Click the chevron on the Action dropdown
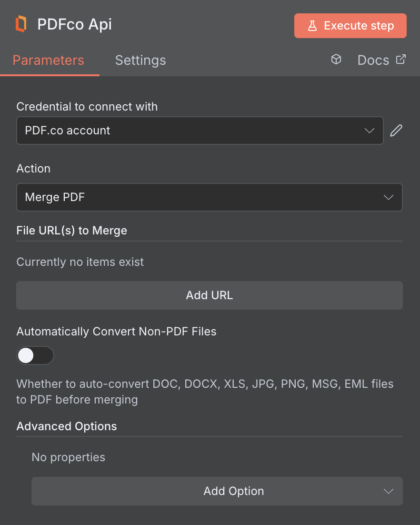This screenshot has width=420, height=525. (x=388, y=197)
